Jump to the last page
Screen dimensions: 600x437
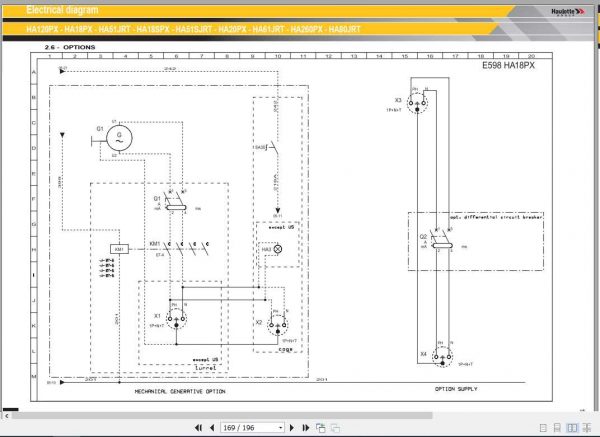pos(306,428)
